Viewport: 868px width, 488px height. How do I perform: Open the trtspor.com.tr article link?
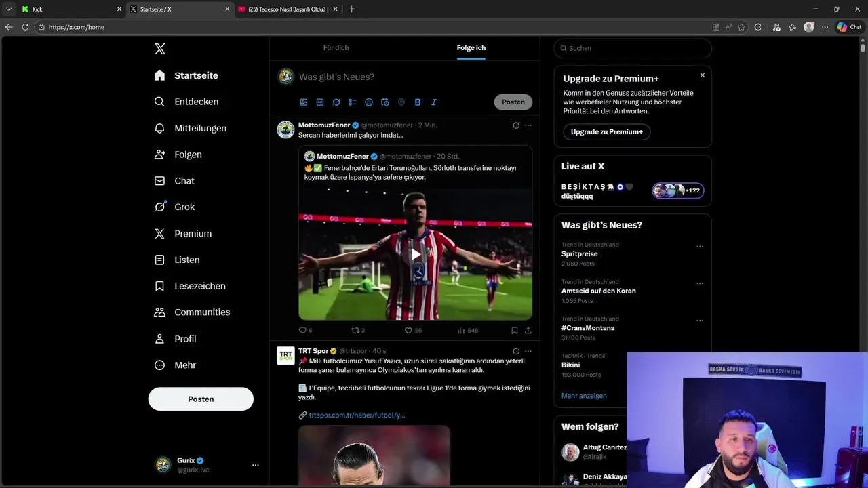pyautogui.click(x=357, y=415)
